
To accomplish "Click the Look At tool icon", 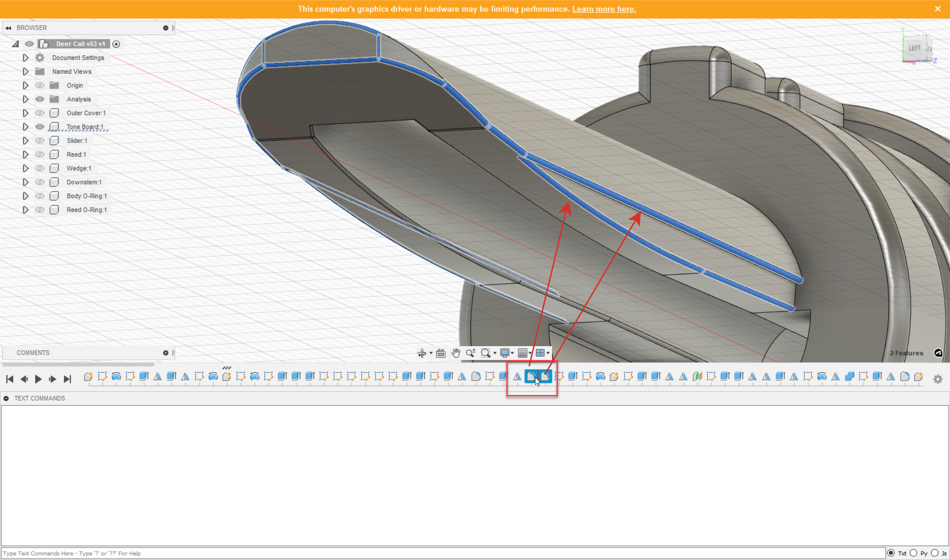I will pyautogui.click(x=440, y=353).
